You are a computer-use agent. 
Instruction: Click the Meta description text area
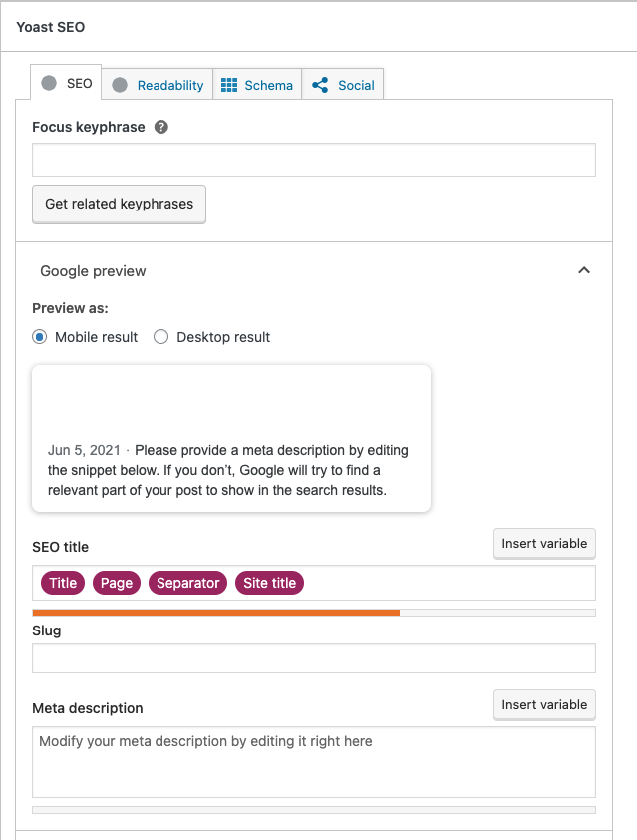[x=314, y=762]
